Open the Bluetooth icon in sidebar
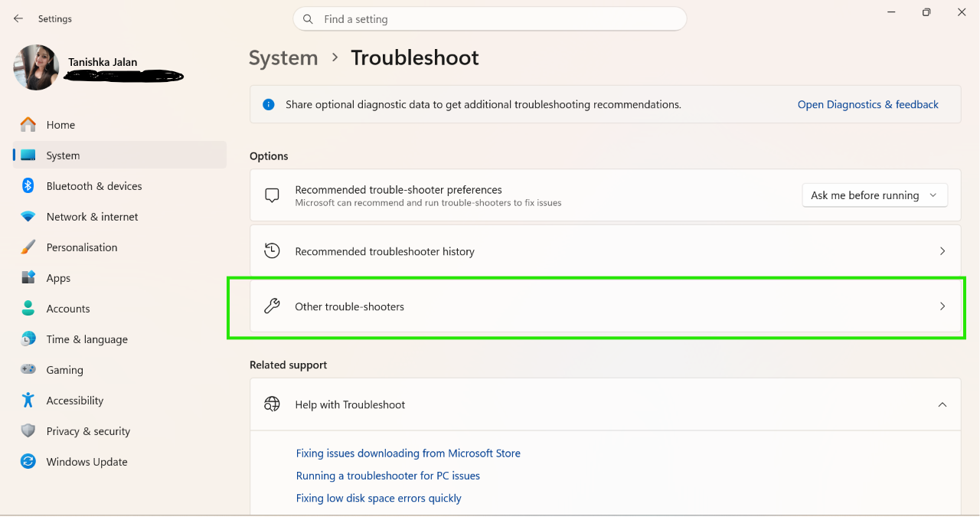This screenshot has height=517, width=980. point(28,185)
